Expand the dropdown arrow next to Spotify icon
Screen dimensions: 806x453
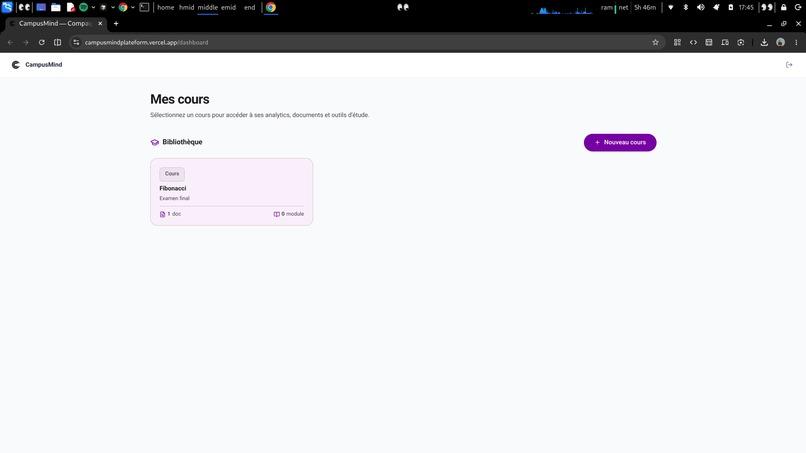tap(93, 8)
